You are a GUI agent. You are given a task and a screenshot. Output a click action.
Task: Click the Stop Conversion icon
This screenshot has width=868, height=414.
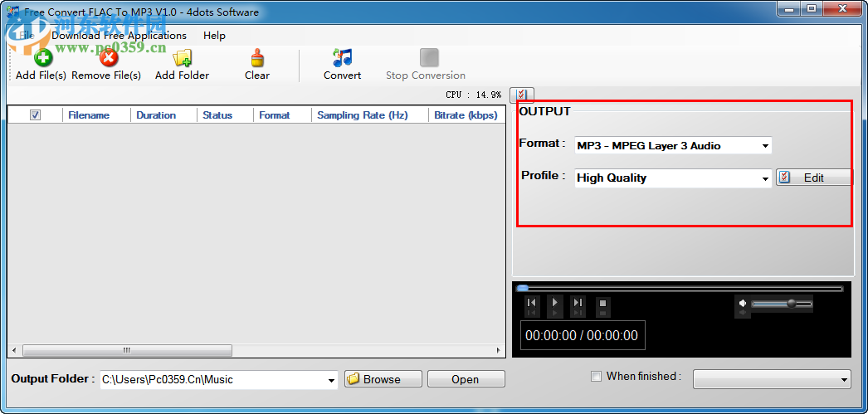(429, 58)
